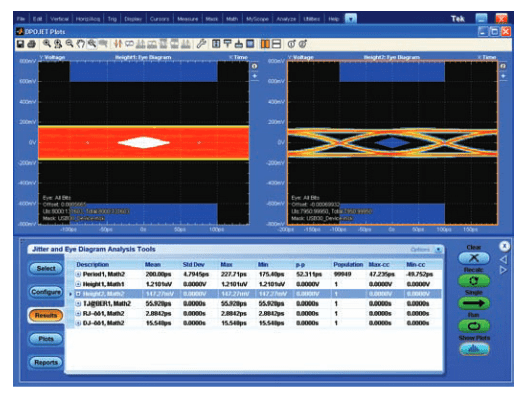This screenshot has height=396, width=528.
Task: Expand the TJ@BER1, Math2 row
Action: point(78,303)
